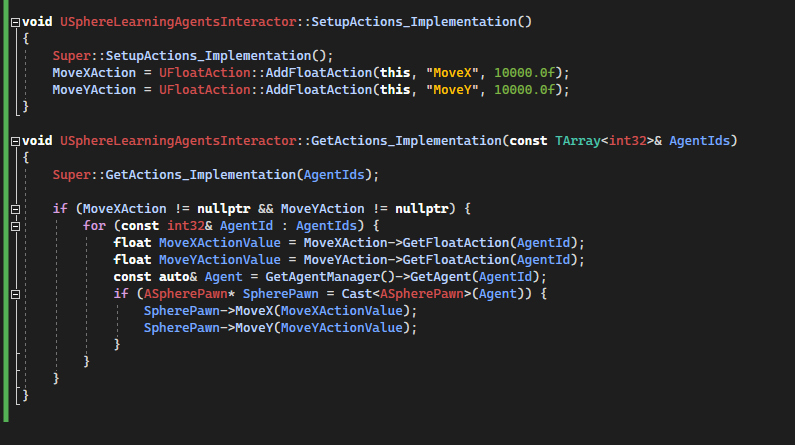Click the MoveYActionValue variable declaration
Viewport: 795px width, 445px height.
[x=220, y=260]
